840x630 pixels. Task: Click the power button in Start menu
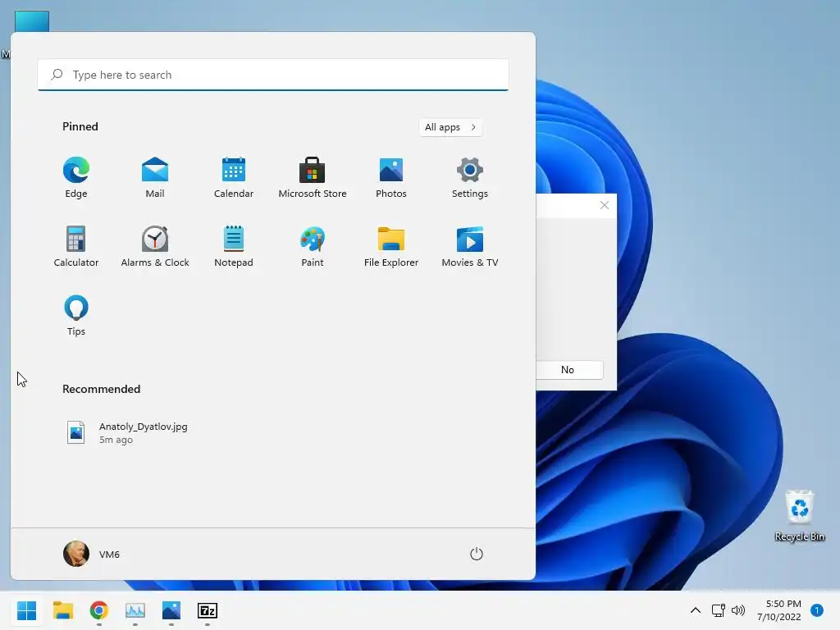(477, 554)
